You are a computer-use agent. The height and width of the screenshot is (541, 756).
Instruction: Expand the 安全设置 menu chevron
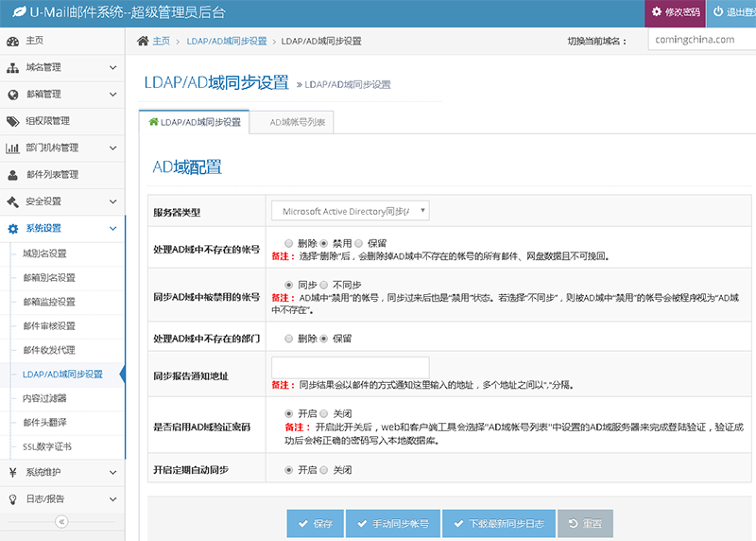tap(112, 201)
